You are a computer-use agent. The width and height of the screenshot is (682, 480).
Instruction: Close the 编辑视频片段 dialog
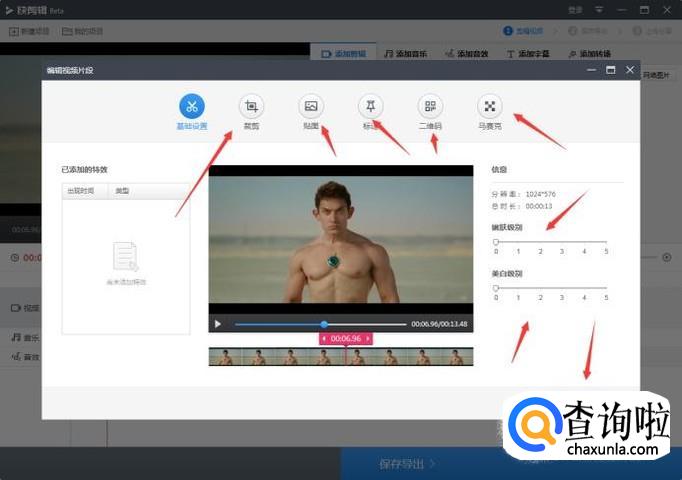pyautogui.click(x=630, y=70)
